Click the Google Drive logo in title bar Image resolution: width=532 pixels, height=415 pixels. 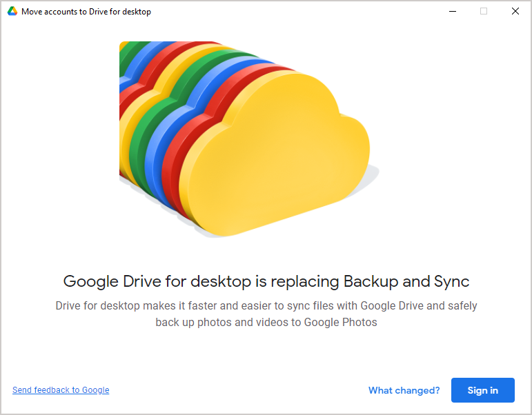pyautogui.click(x=12, y=12)
